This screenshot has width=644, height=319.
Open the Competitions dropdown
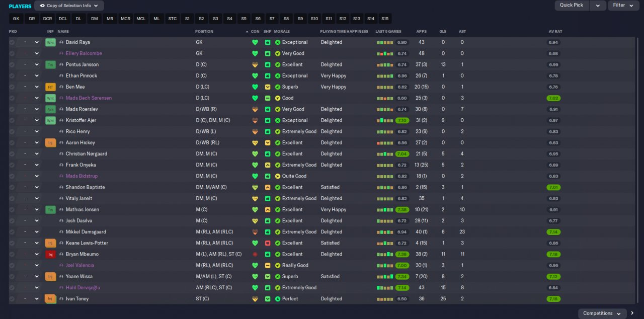click(x=602, y=313)
